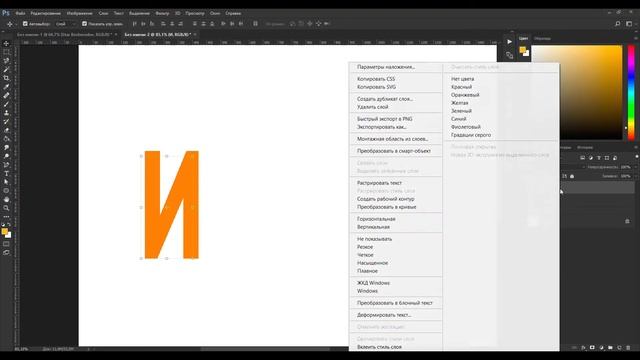Switch to the История panel tab

(585, 147)
